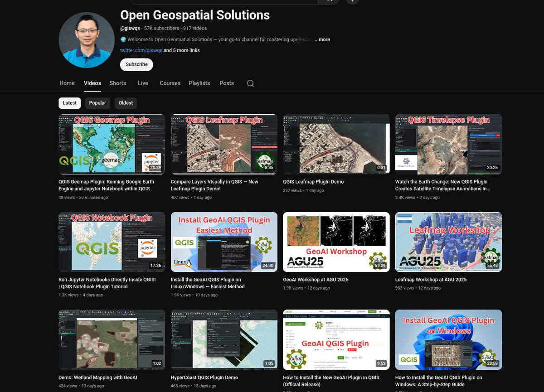544x392 pixels.
Task: Open the twitter.com/giswqs link
Action: [141, 50]
